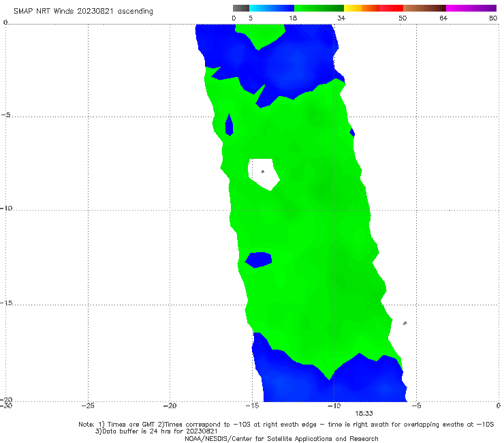504x443 pixels.
Task: Click the x-axis label '-15'
Action: (252, 406)
